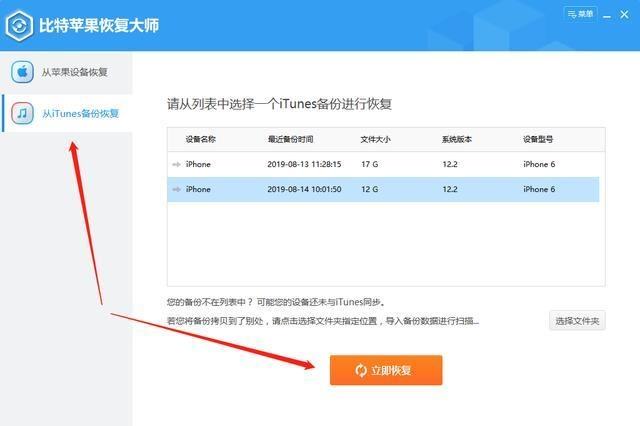This screenshot has width=640, height=426.
Task: Click the 设备名称 column header
Action: [200, 140]
